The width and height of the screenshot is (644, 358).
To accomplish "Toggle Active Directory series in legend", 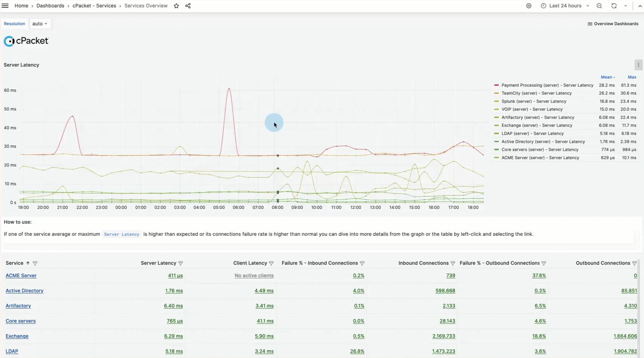I will (543, 142).
